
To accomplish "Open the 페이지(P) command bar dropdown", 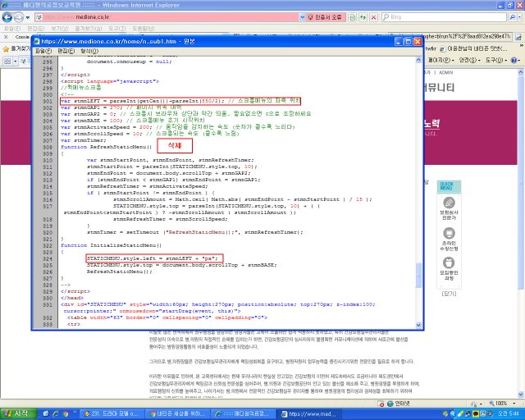I will tap(441, 60).
